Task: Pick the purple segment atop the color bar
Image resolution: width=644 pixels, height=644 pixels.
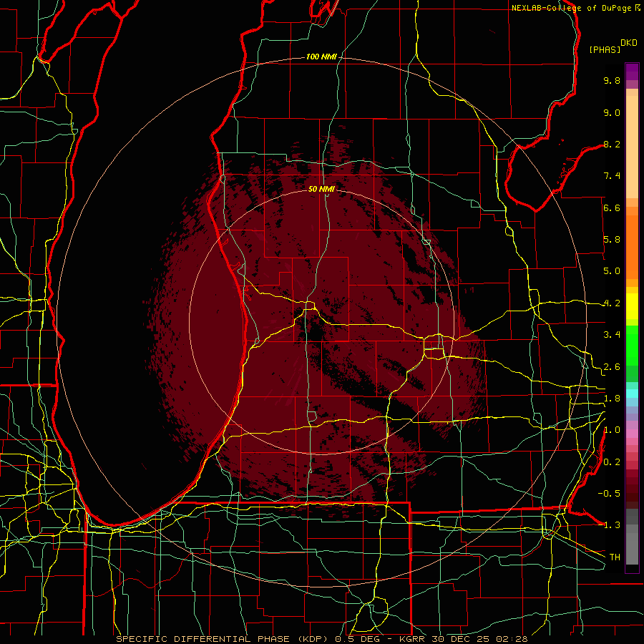Action: (x=632, y=72)
